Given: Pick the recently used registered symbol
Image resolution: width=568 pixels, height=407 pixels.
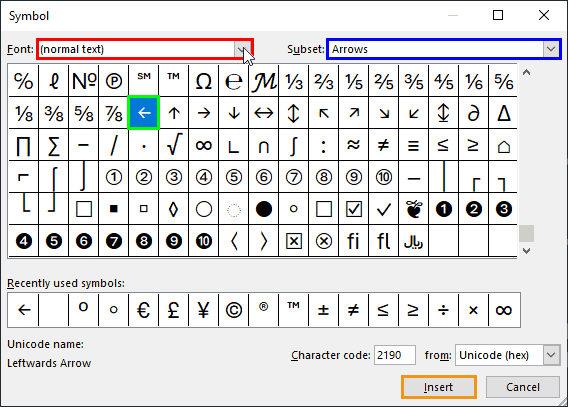Looking at the screenshot, I should pyautogui.click(x=264, y=310).
